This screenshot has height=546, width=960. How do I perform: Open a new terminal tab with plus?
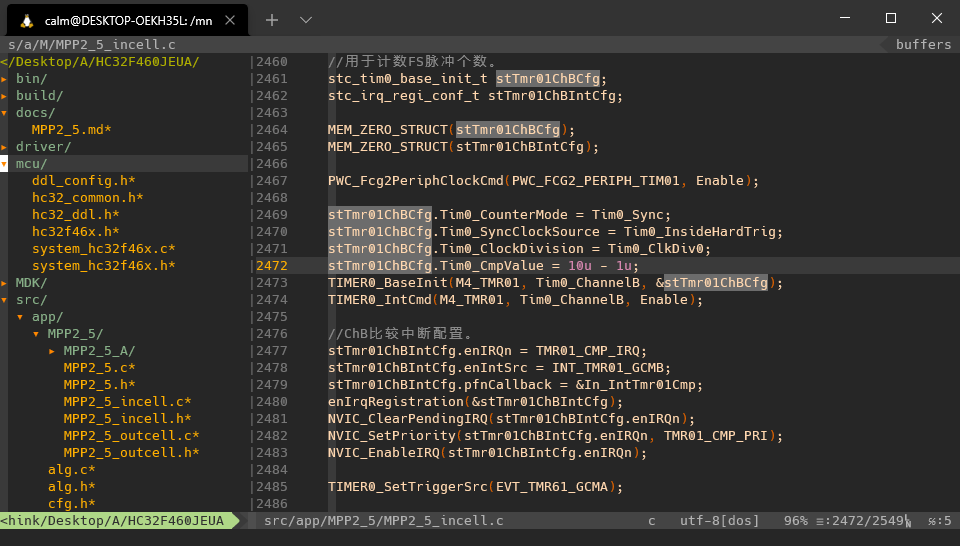[x=272, y=20]
